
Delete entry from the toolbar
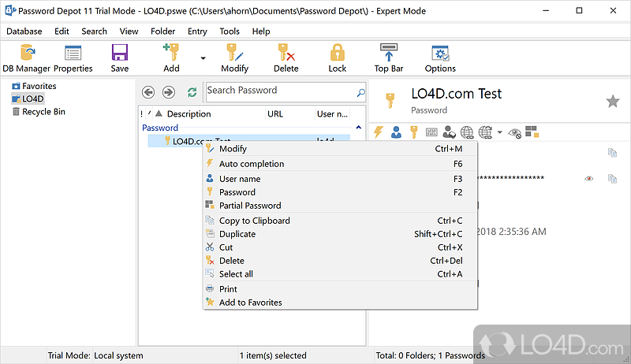click(x=286, y=58)
